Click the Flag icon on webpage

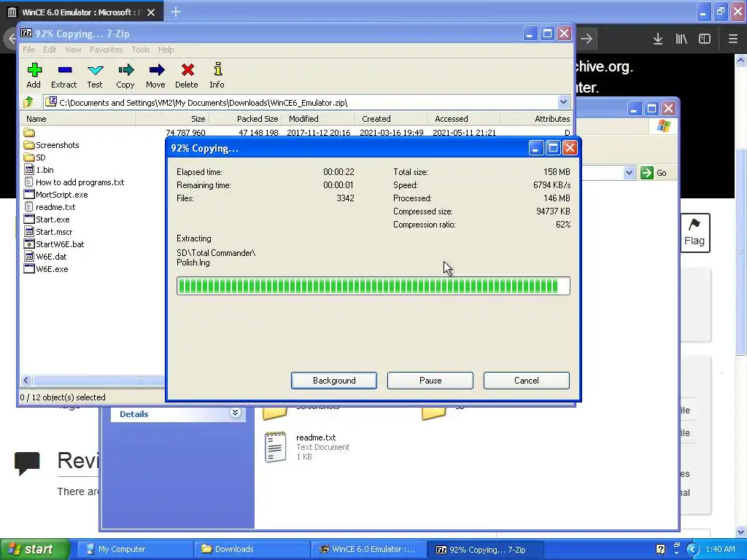694,233
